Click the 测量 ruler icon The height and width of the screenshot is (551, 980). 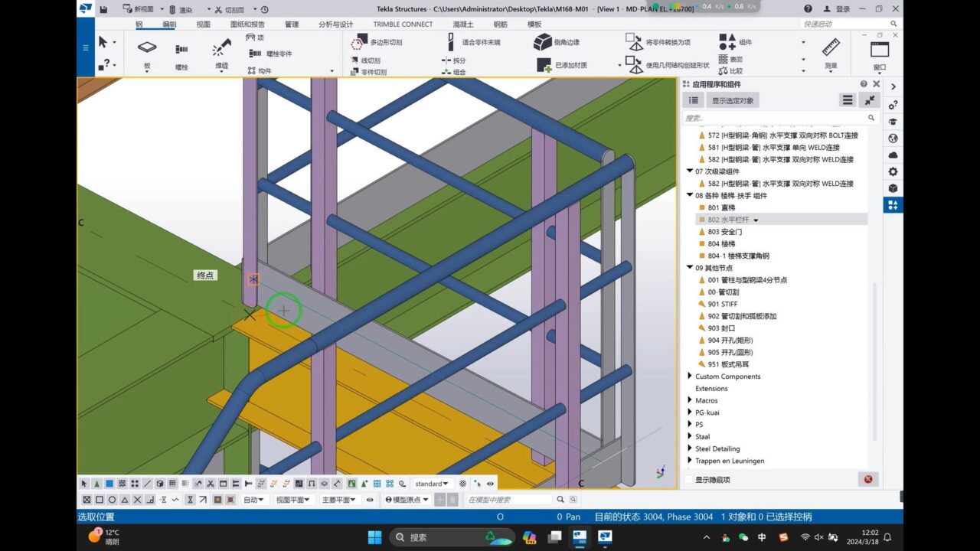click(831, 47)
